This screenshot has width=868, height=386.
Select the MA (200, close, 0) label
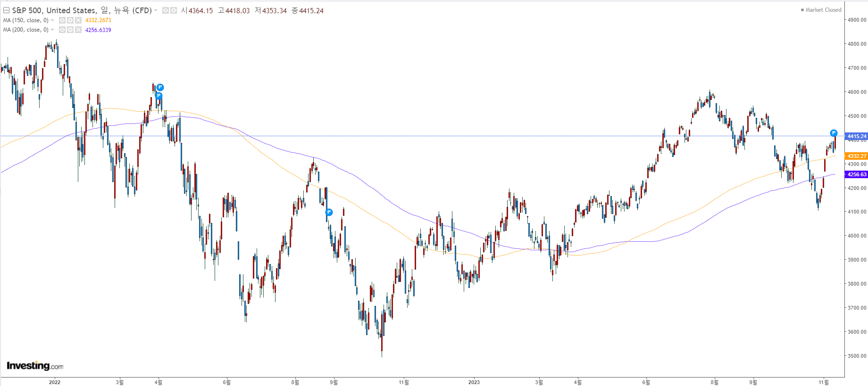[26, 30]
